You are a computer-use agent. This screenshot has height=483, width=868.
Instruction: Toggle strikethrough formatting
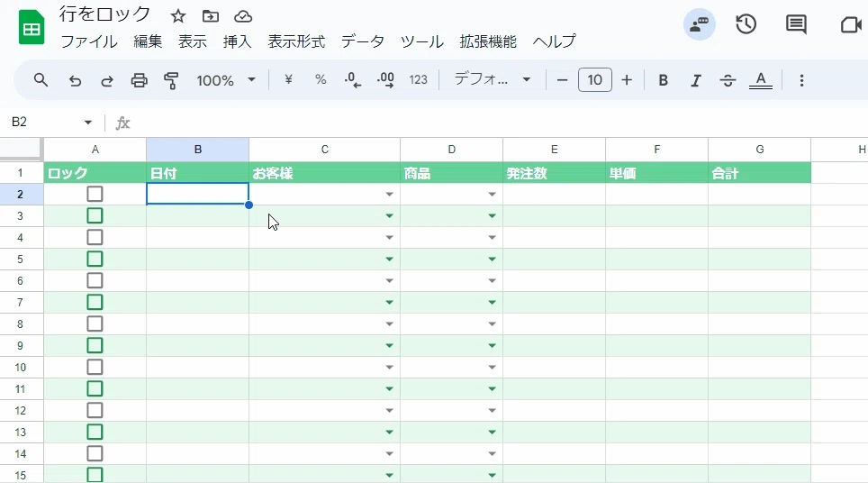point(728,81)
